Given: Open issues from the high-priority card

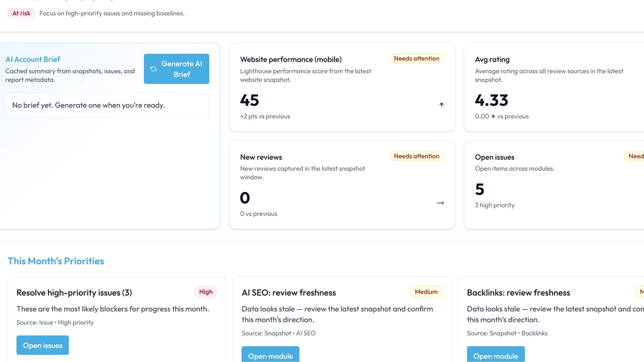Looking at the screenshot, I should (43, 345).
